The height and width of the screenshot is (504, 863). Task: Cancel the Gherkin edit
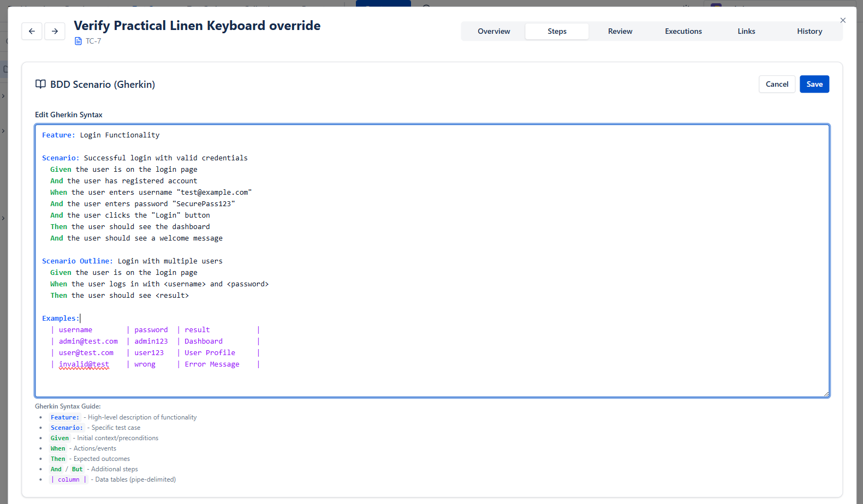pyautogui.click(x=776, y=84)
